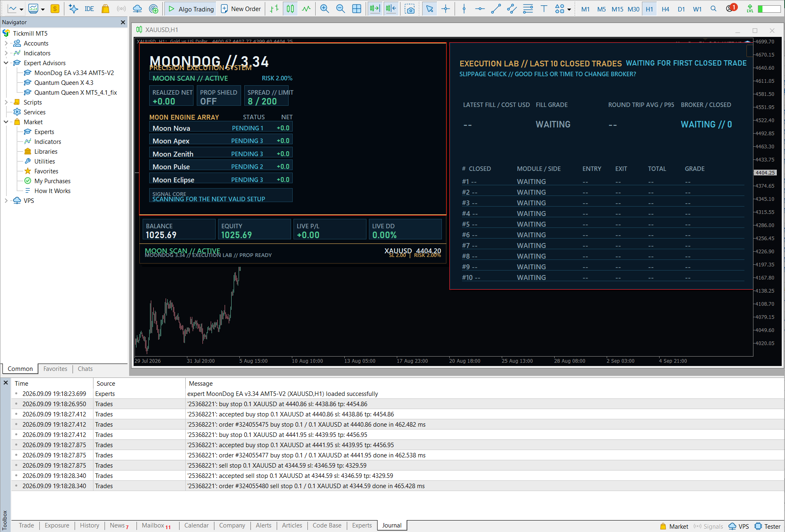Screen dimensions: 785x532
Task: Select the Fibonacci retracement tool
Action: [x=528, y=9]
